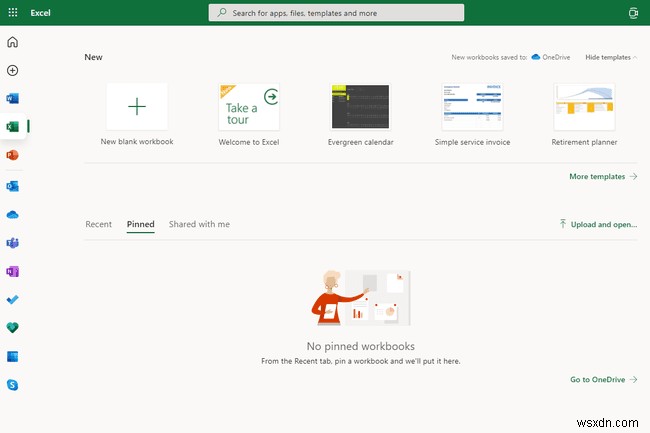The image size is (650, 433).
Task: Collapse templates with Hide templates
Action: tap(611, 57)
